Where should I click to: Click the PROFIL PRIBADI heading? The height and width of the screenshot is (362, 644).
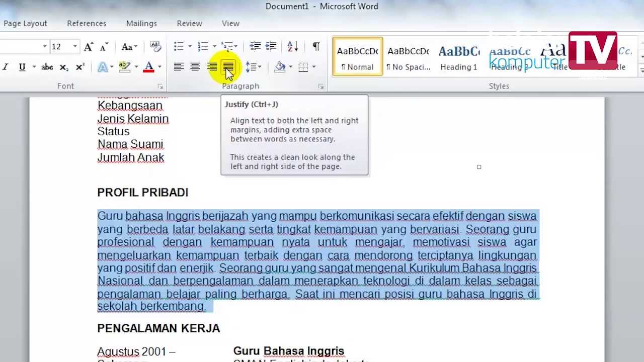tap(143, 193)
